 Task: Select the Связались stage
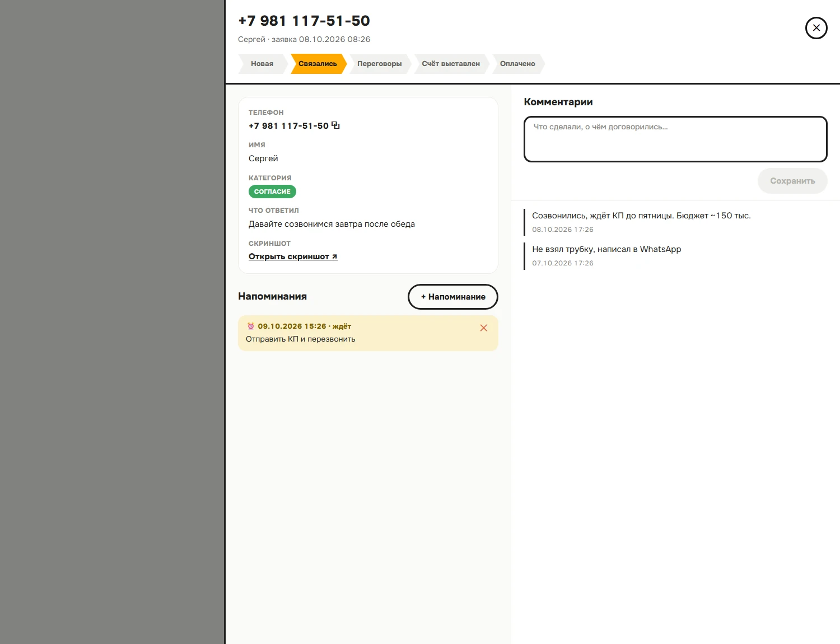pyautogui.click(x=318, y=64)
